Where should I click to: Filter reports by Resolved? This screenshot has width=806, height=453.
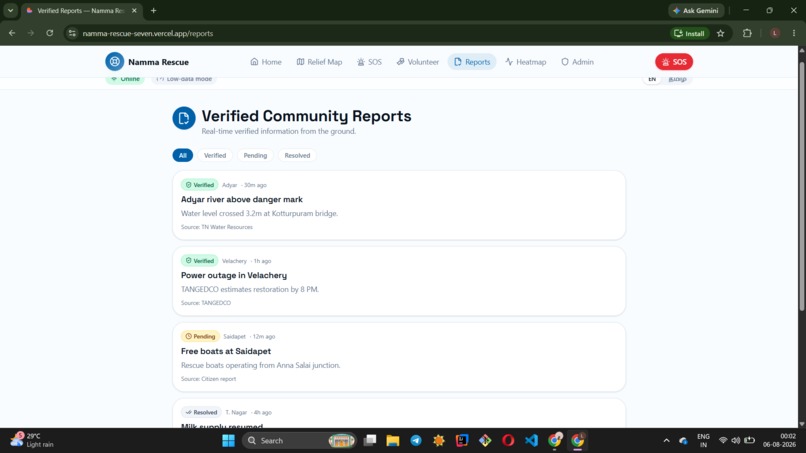coord(297,155)
